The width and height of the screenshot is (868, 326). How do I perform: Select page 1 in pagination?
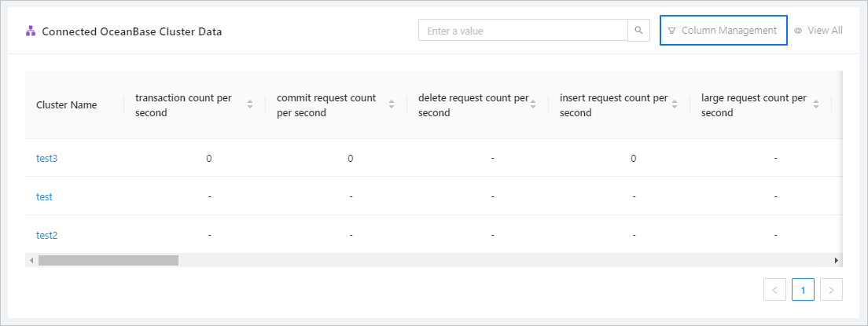point(803,290)
